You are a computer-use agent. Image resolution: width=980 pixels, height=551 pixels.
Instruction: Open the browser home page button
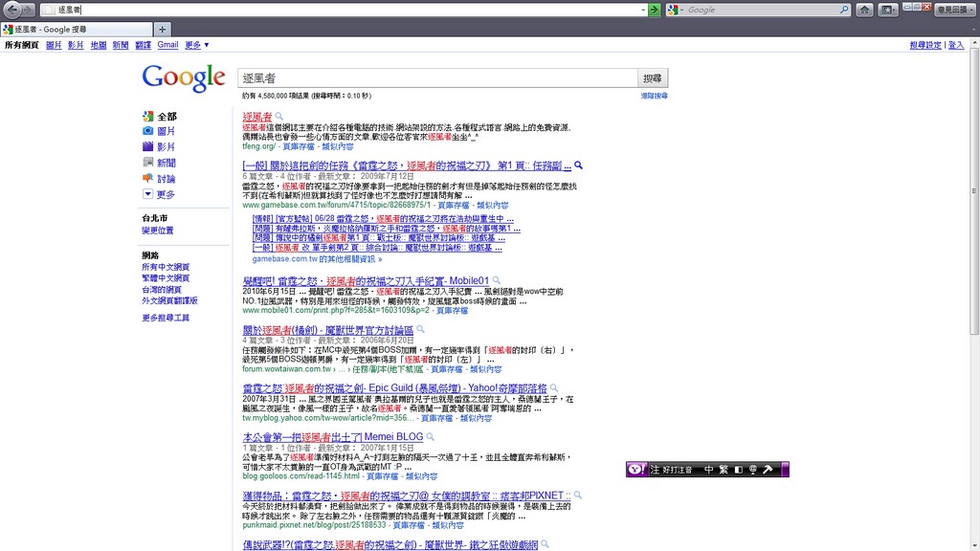click(x=864, y=10)
